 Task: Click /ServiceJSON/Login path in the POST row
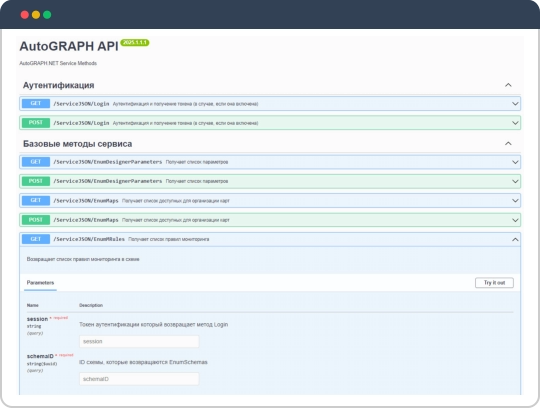pyautogui.click(x=81, y=123)
